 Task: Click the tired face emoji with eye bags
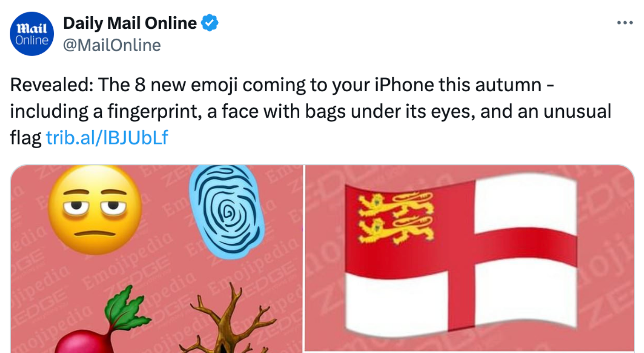(x=95, y=209)
